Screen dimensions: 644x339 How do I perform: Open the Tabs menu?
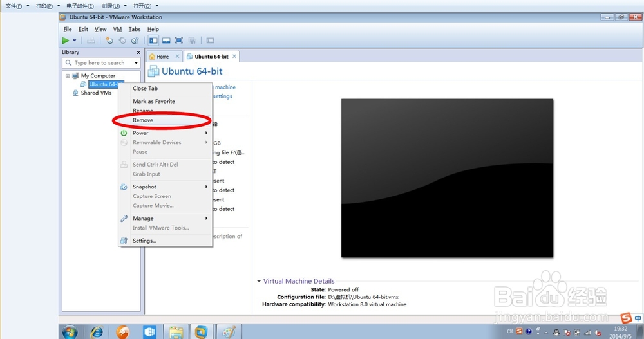coord(135,29)
